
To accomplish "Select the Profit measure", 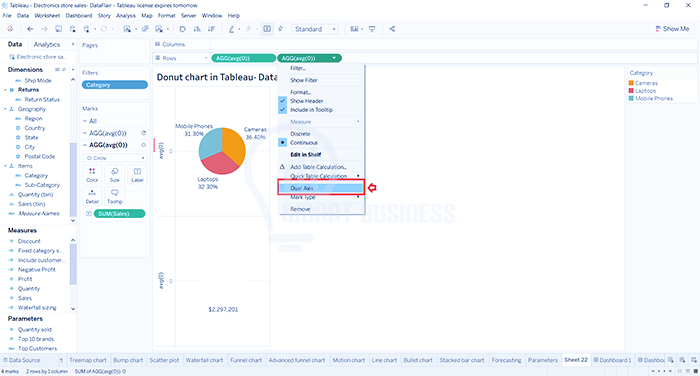I will 25,279.
